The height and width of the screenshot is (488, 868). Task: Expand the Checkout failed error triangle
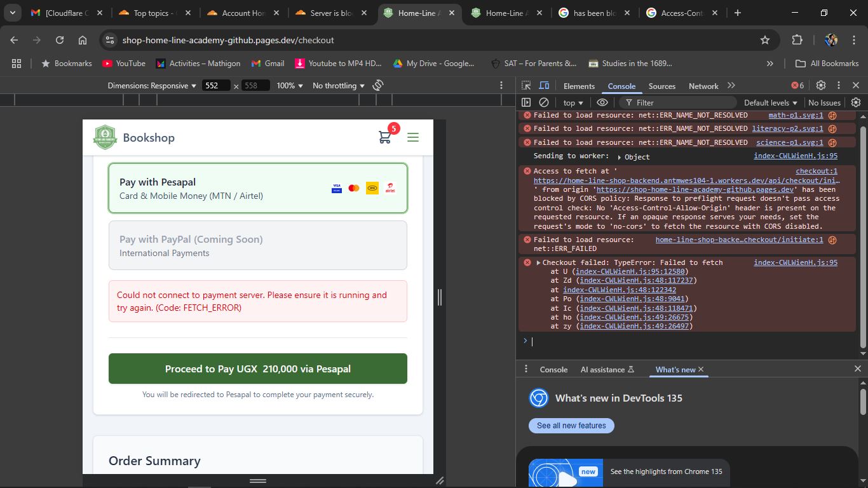pyautogui.click(x=538, y=262)
